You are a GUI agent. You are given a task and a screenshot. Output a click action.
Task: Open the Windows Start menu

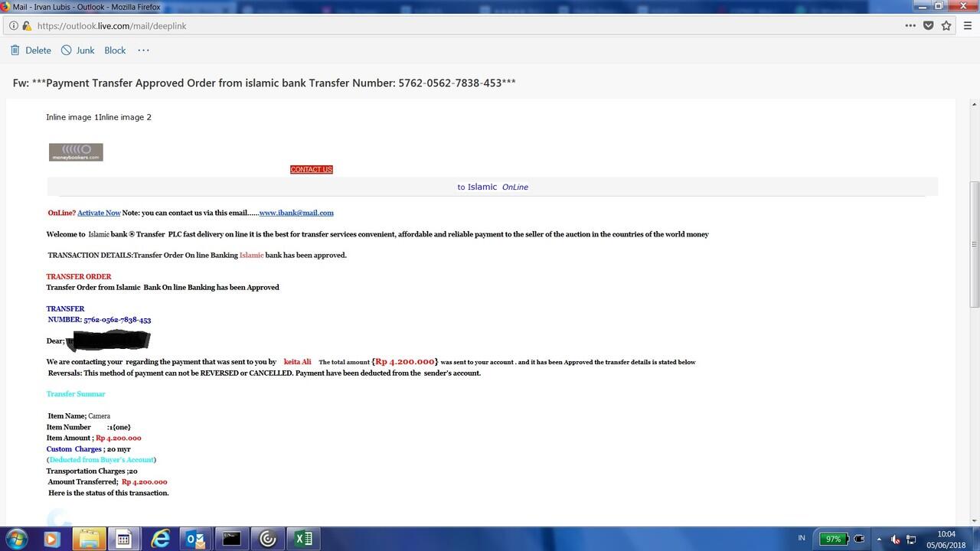click(x=16, y=539)
